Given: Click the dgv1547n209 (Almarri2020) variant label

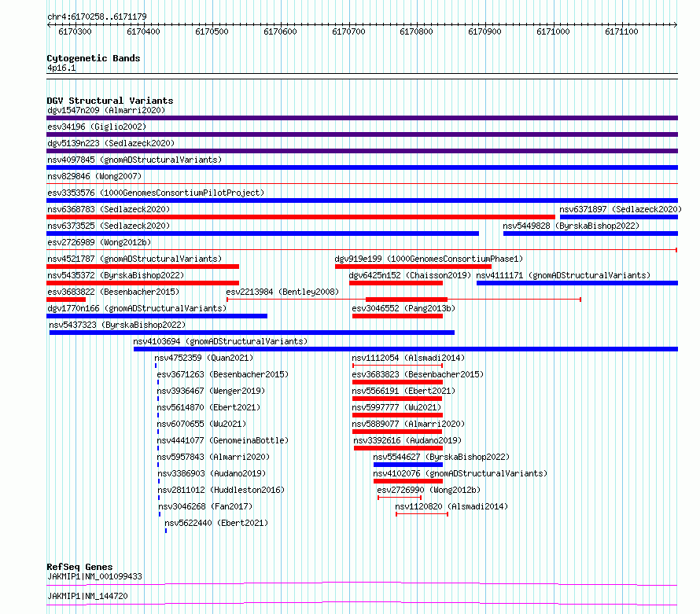Looking at the screenshot, I should (x=106, y=110).
